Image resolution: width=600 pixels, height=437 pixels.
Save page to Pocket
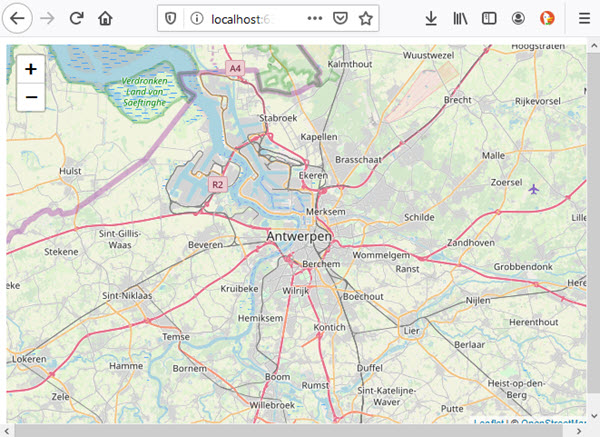tap(340, 18)
